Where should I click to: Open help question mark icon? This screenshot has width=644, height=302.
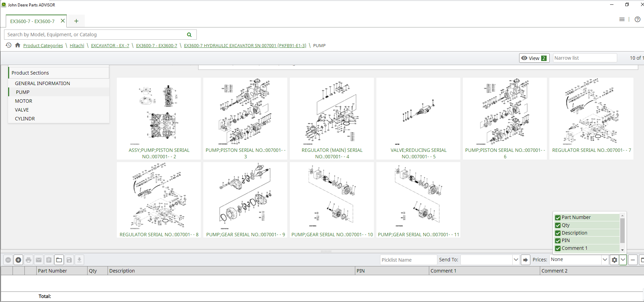point(638,19)
